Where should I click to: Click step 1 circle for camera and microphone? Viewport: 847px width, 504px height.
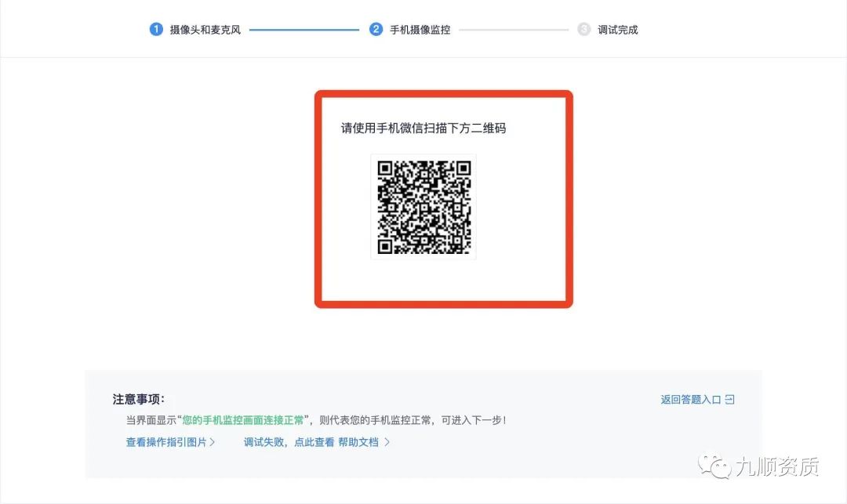point(156,29)
